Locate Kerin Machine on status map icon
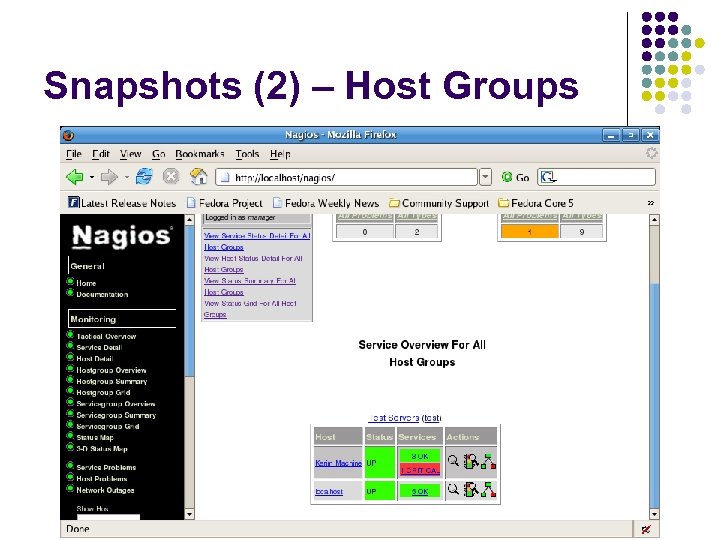The height and width of the screenshot is (540, 720). (x=489, y=461)
